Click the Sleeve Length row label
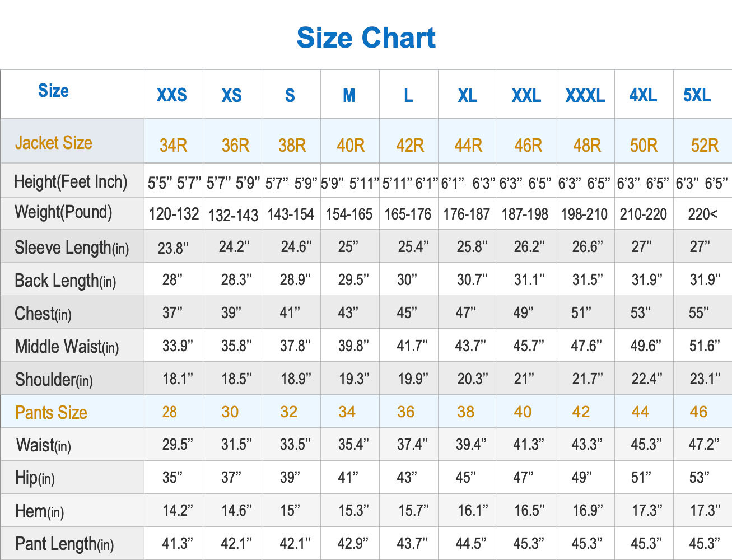 pos(72,248)
